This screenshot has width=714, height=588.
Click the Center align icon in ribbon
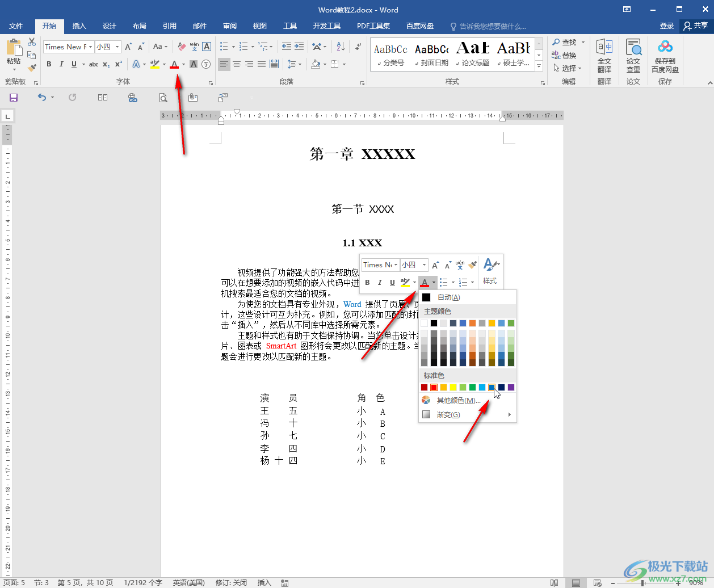(x=237, y=64)
